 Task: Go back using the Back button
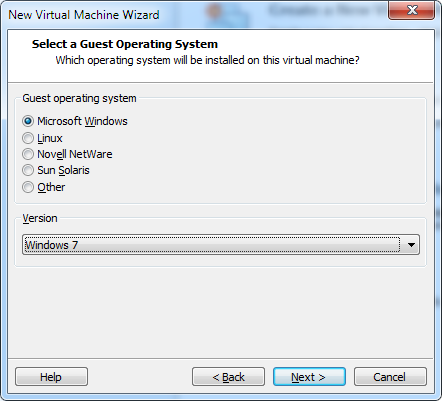click(x=228, y=377)
